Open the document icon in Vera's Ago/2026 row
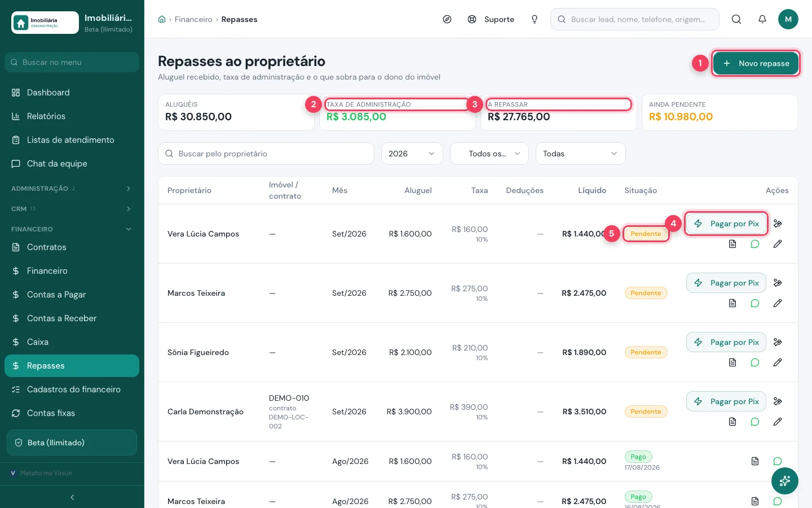This screenshot has height=508, width=812. tap(755, 461)
